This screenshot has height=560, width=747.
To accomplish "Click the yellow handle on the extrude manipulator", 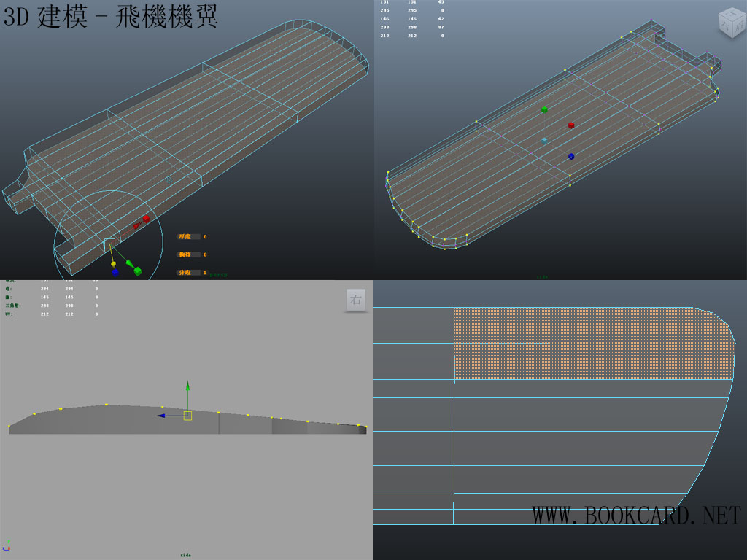I will point(113,263).
